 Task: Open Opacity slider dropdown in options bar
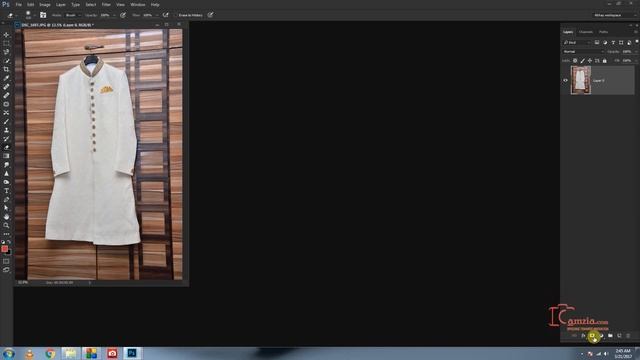tap(114, 15)
